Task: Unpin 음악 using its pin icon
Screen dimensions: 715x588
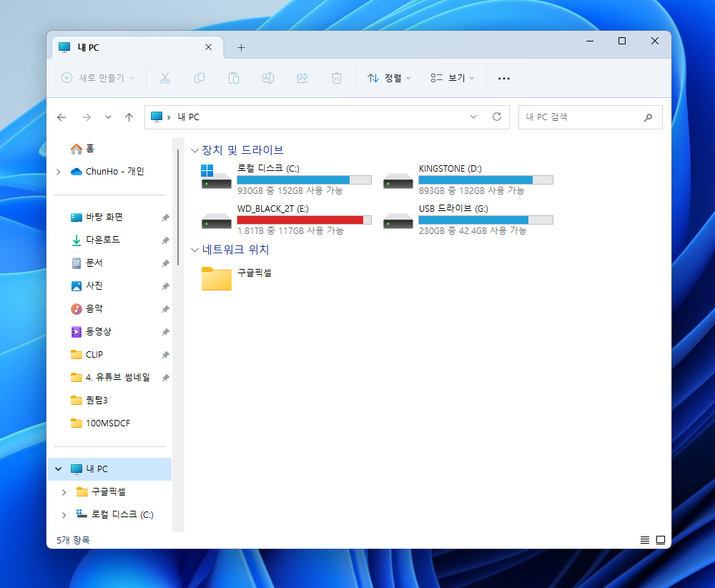Action: (x=166, y=309)
